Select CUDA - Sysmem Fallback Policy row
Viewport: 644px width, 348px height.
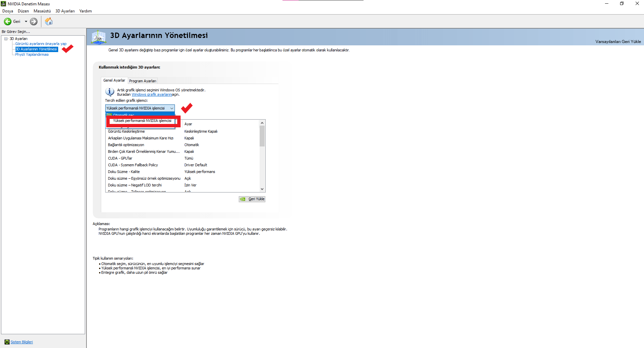pos(183,165)
